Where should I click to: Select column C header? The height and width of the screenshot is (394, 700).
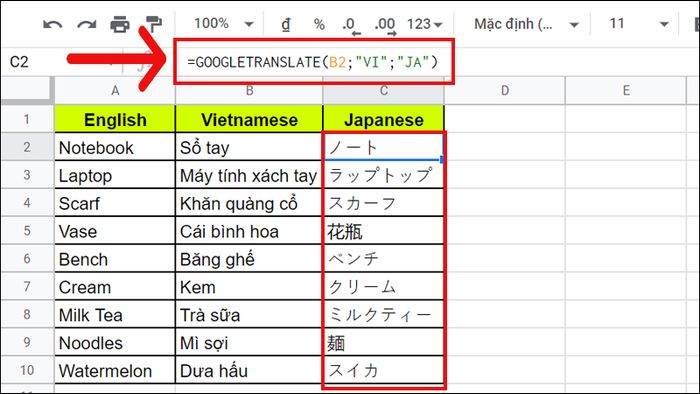pyautogui.click(x=383, y=91)
